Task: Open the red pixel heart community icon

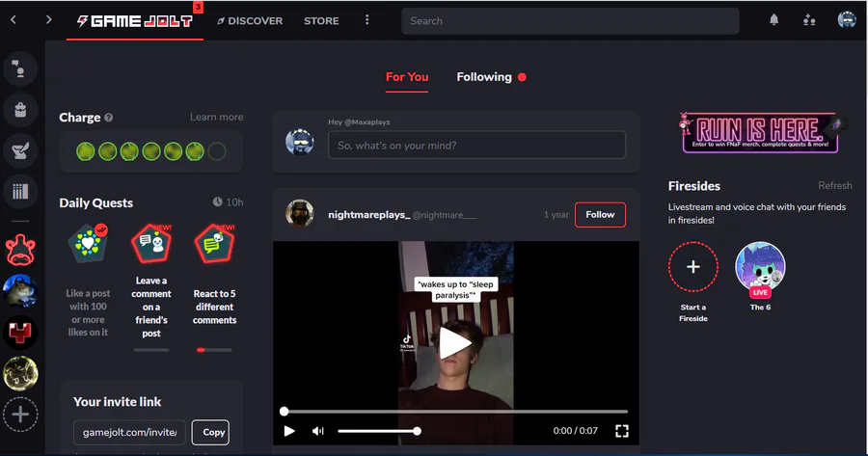Action: click(20, 332)
